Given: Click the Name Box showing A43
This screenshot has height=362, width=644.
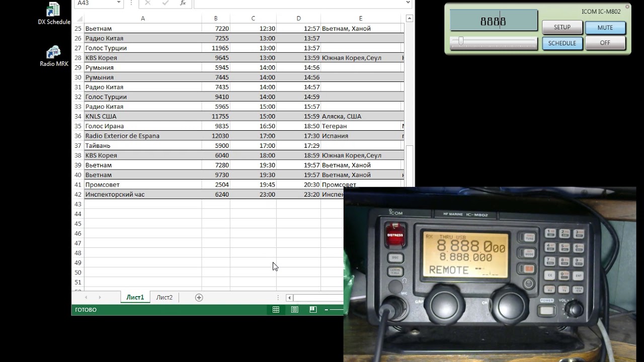Looking at the screenshot, I should (x=94, y=3).
